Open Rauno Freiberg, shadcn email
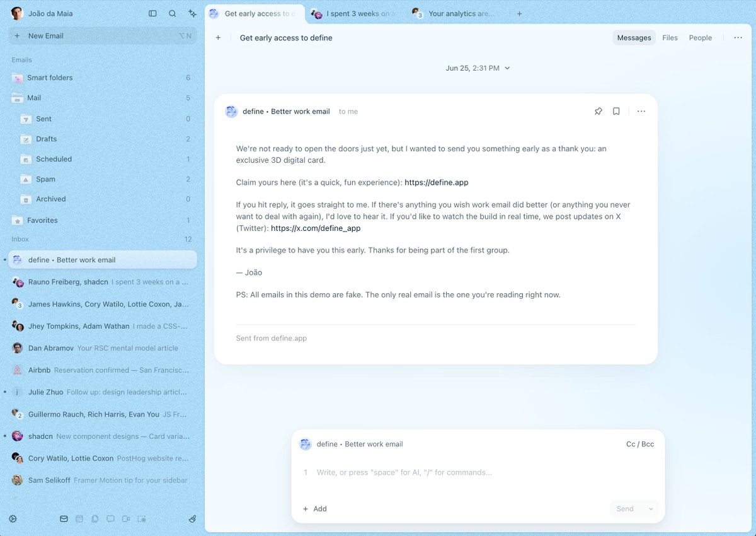 [102, 282]
